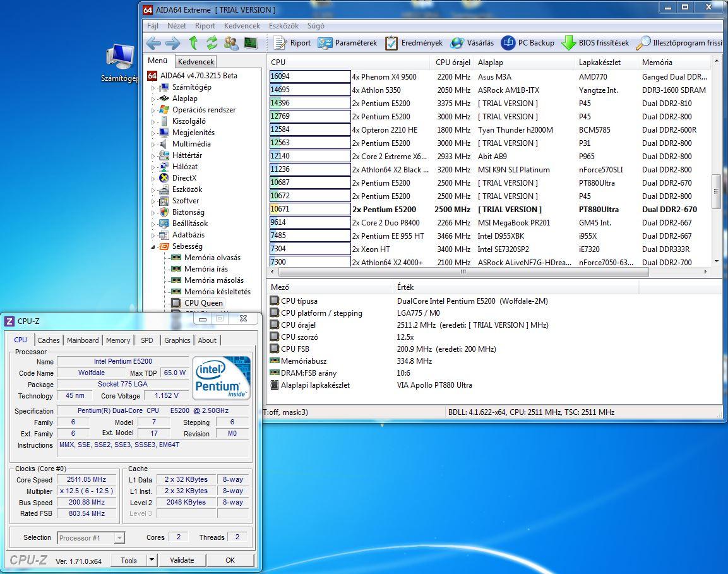Click the users icon in AIDA64 toolbar

(x=230, y=43)
